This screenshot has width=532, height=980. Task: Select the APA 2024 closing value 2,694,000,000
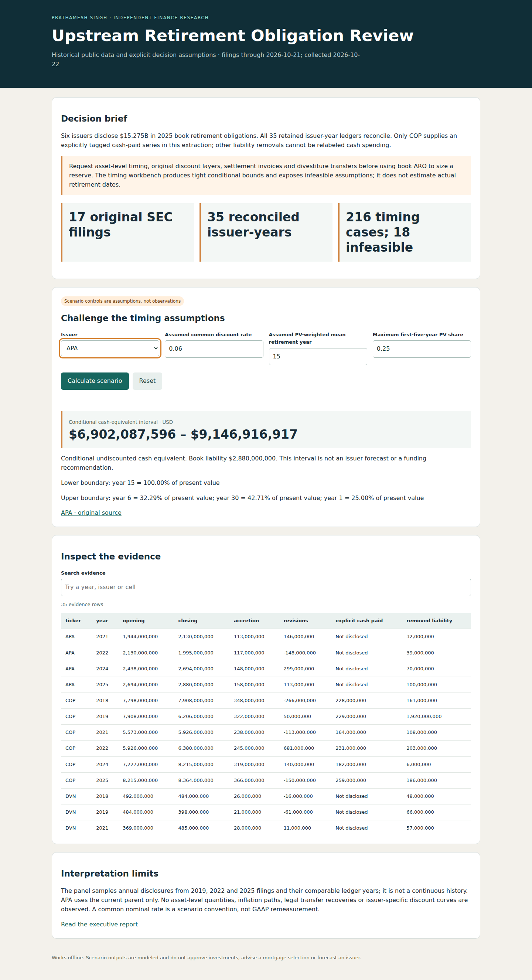point(195,668)
